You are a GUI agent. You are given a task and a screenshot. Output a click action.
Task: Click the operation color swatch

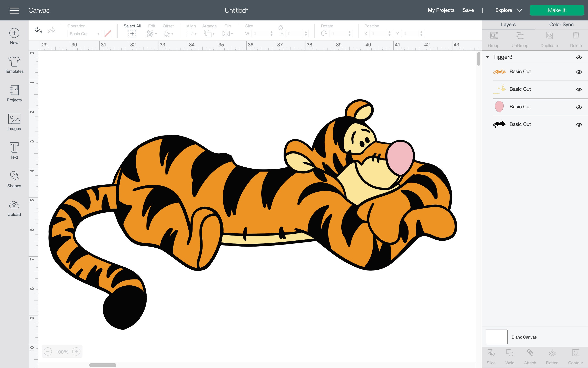pos(108,34)
